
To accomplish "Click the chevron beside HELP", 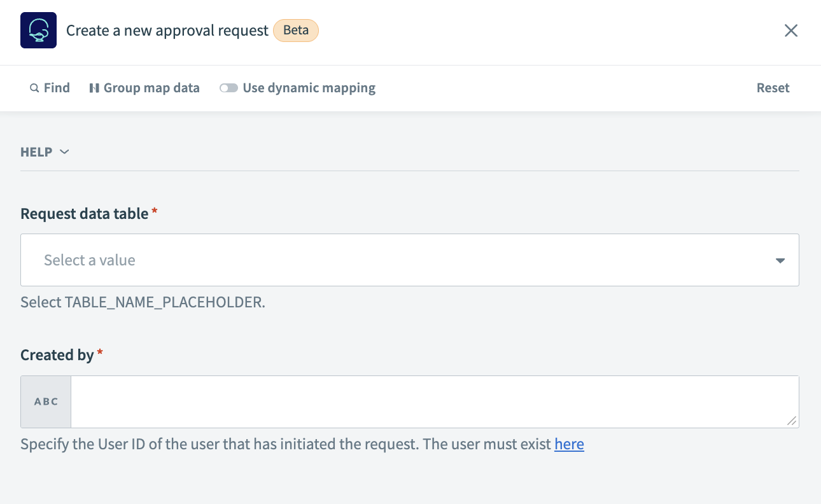I will point(64,152).
